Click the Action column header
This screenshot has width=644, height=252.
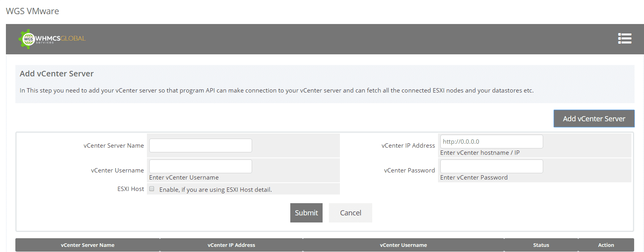pyautogui.click(x=606, y=245)
